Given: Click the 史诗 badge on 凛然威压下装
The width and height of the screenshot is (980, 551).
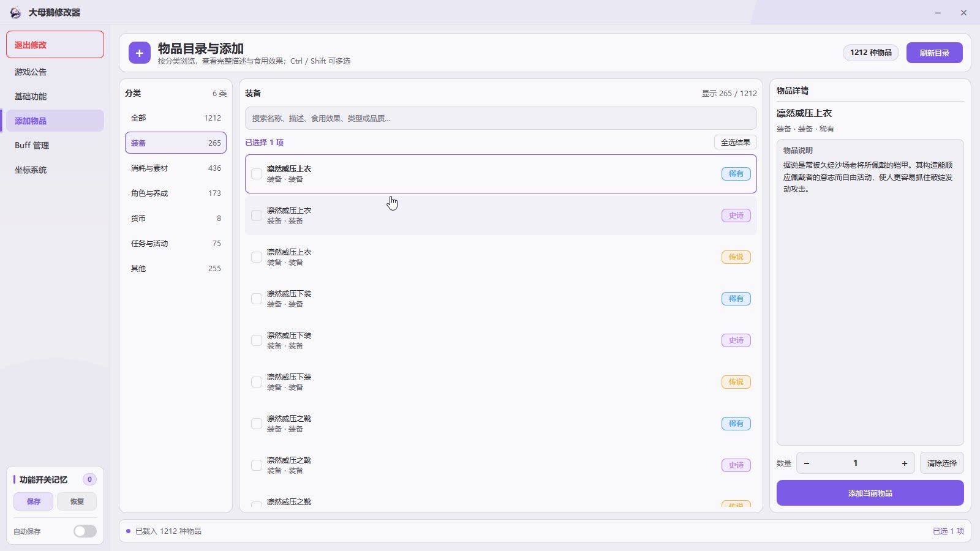Looking at the screenshot, I should pos(736,340).
